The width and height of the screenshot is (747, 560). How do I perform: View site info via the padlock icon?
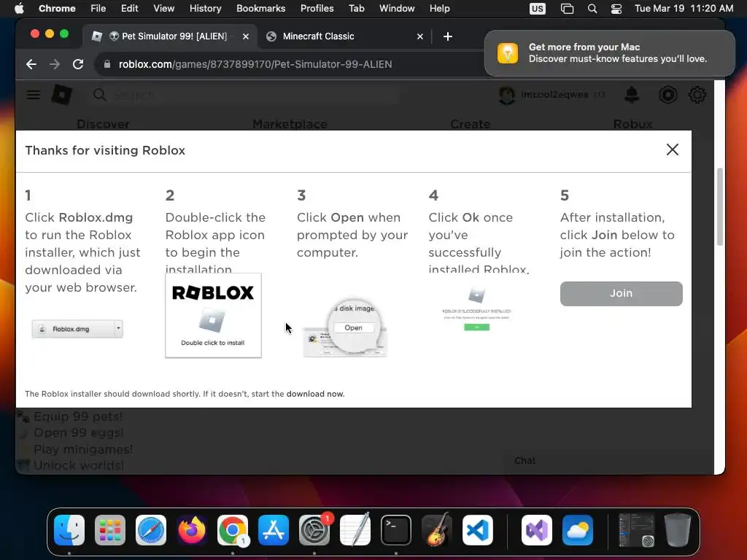[x=107, y=64]
